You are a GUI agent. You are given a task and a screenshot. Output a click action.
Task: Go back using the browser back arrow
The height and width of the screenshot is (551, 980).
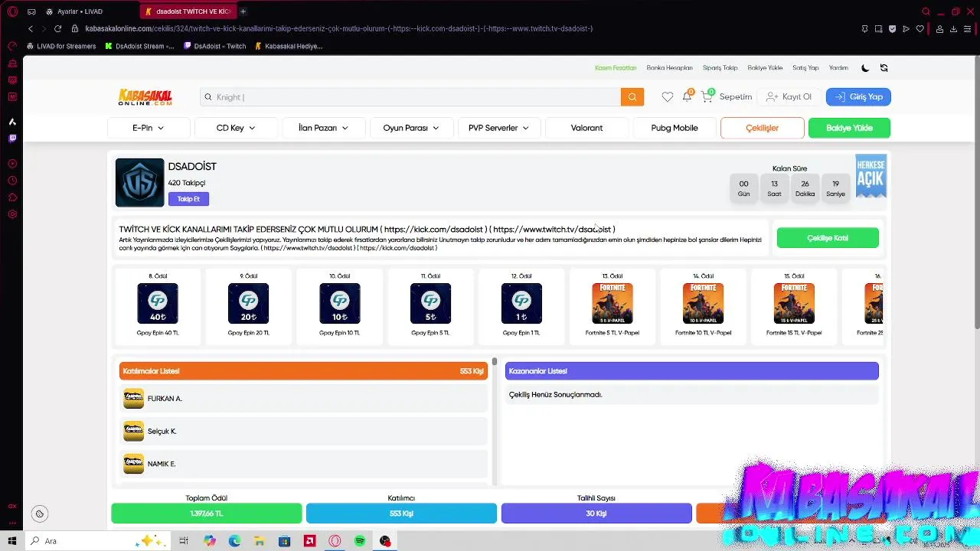pyautogui.click(x=31, y=28)
